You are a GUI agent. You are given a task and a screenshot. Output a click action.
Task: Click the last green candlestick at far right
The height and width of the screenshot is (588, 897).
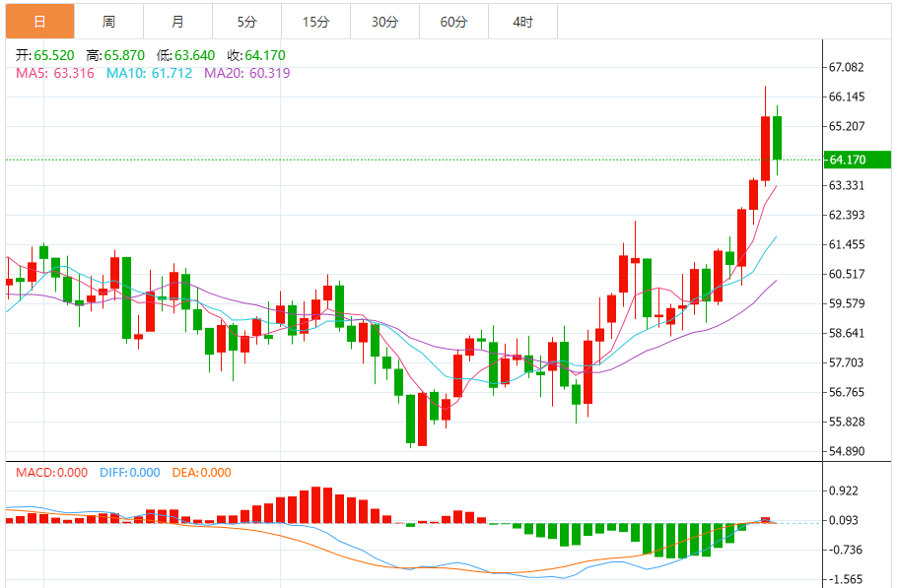[778, 138]
